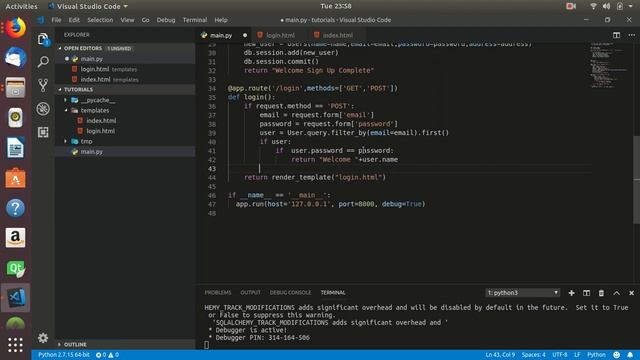Open notifications bell in status bar
Image resolution: width=640 pixels, height=360 pixels.
click(x=630, y=355)
